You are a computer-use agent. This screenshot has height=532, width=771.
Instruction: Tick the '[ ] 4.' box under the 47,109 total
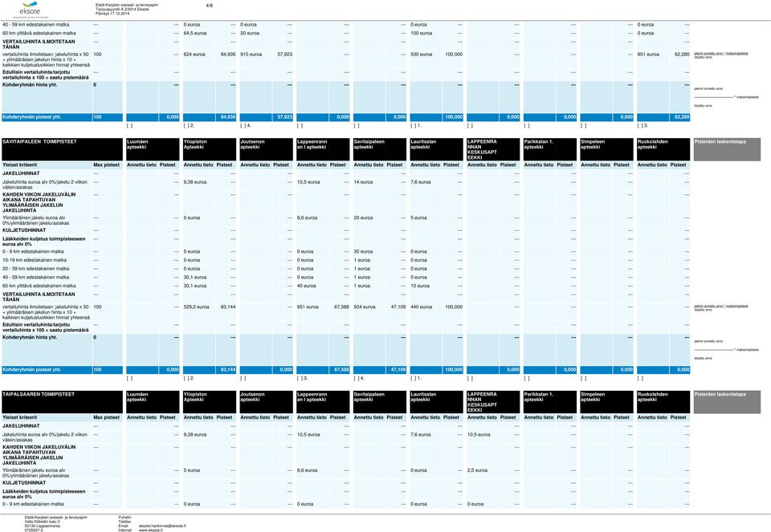point(359,378)
